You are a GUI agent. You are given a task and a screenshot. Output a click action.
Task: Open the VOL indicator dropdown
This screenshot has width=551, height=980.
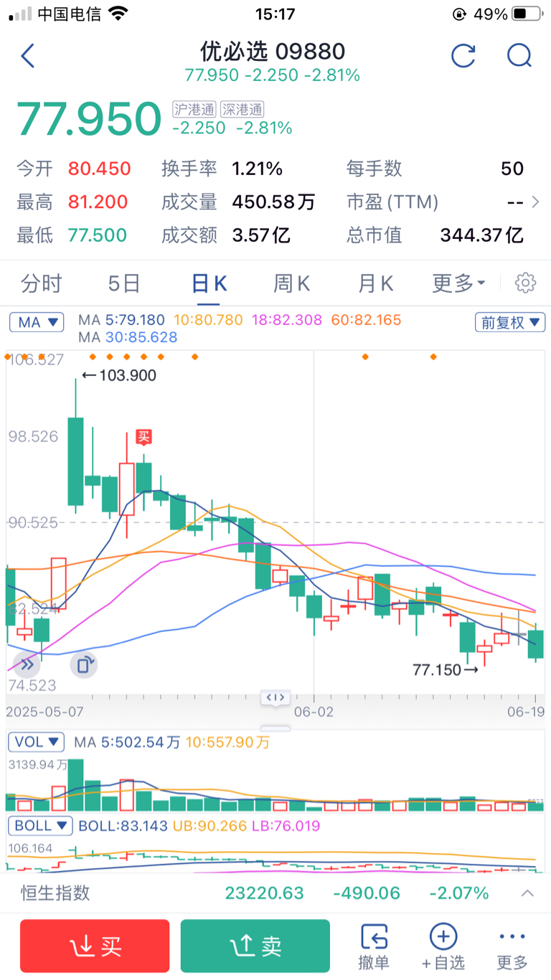point(37,742)
